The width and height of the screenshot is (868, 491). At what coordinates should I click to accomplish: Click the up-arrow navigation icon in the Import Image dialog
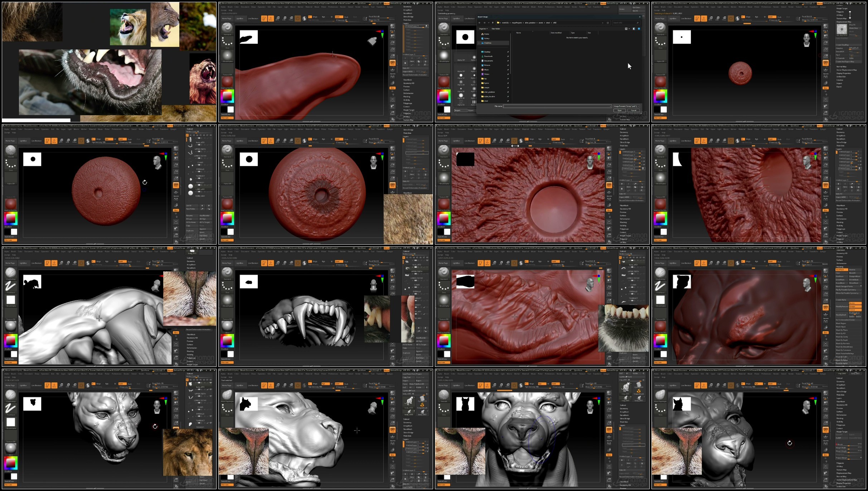tap(493, 23)
